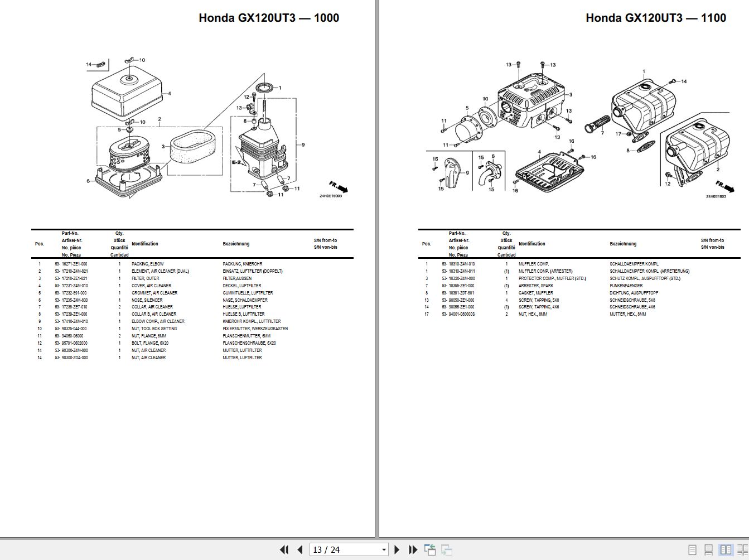Go to the first page

[x=284, y=549]
